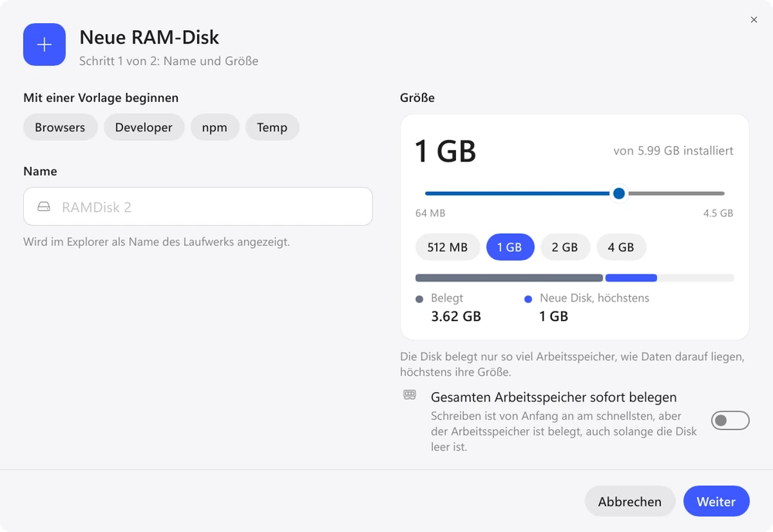Image resolution: width=773 pixels, height=532 pixels.
Task: Continue with the Weiter button
Action: [x=717, y=501]
